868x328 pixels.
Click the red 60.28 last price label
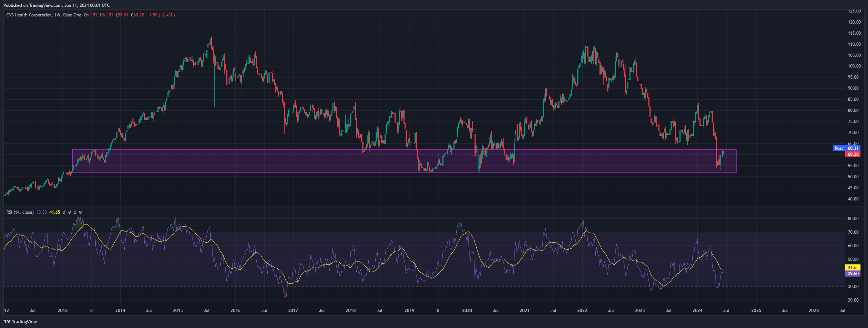[853, 154]
